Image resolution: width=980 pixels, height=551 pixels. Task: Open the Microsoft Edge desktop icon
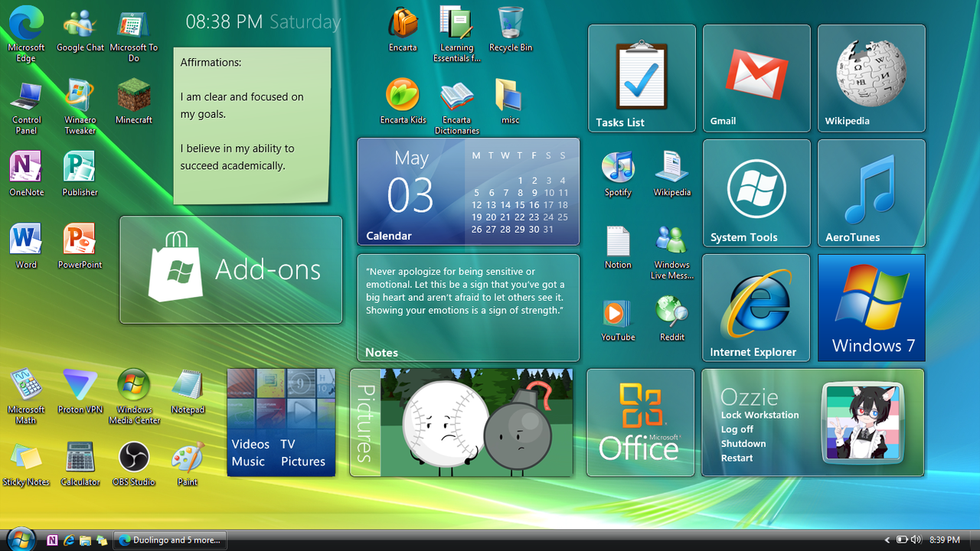point(26,34)
